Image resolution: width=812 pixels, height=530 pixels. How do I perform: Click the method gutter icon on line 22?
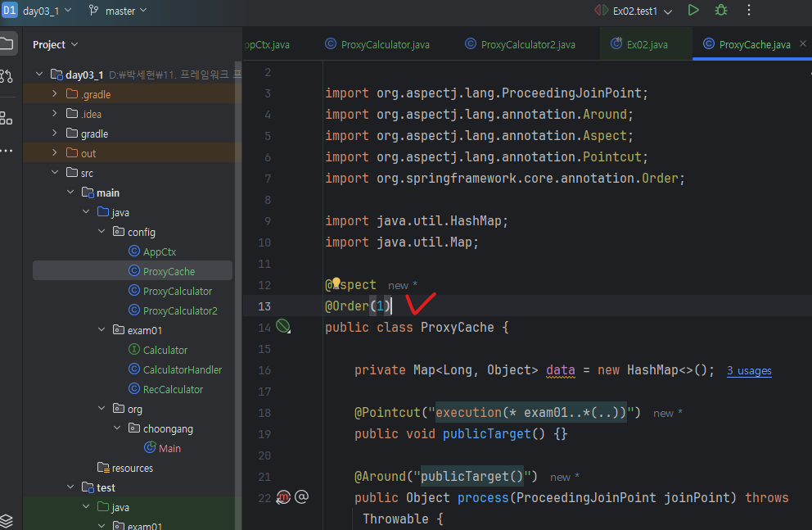283,497
